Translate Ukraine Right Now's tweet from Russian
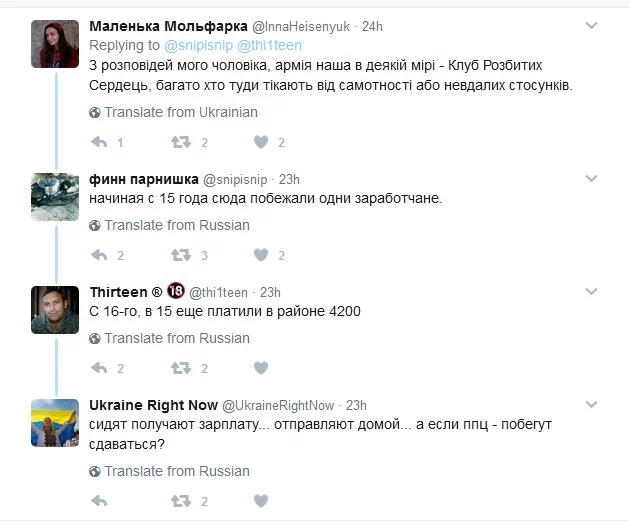 click(176, 470)
